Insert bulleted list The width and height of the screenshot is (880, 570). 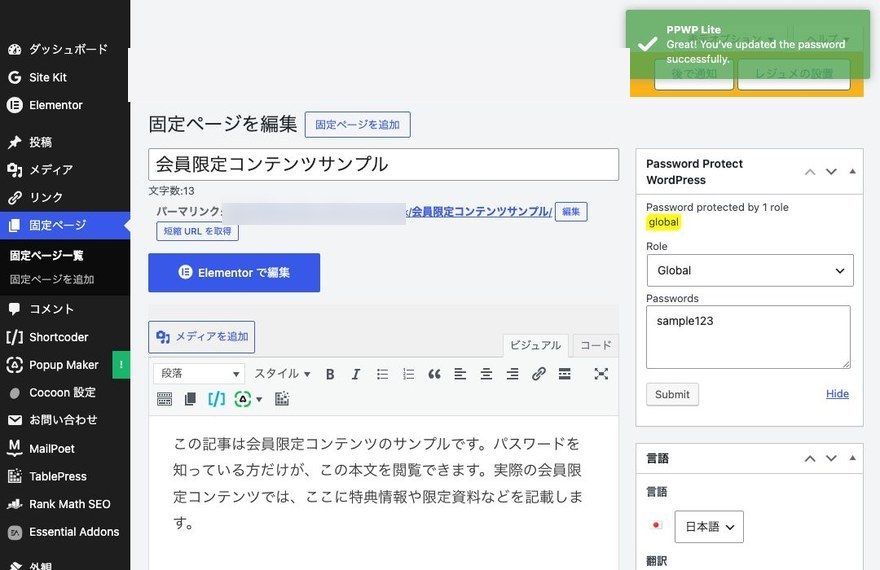382,374
